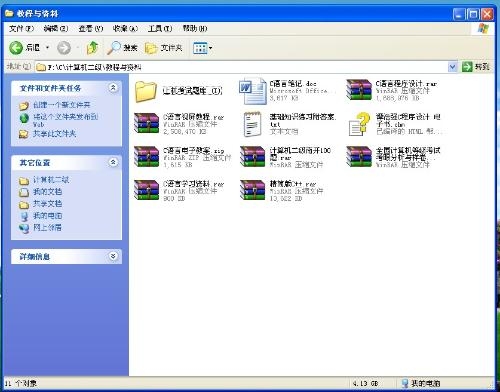The width and height of the screenshot is (500, 392).
Task: Close the explorer window
Action: [x=487, y=14]
